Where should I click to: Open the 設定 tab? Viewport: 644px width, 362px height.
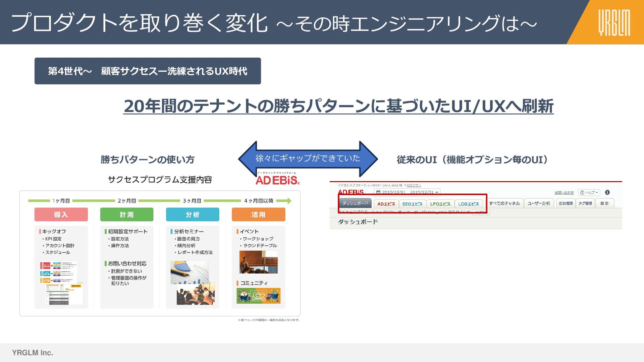[x=604, y=203]
